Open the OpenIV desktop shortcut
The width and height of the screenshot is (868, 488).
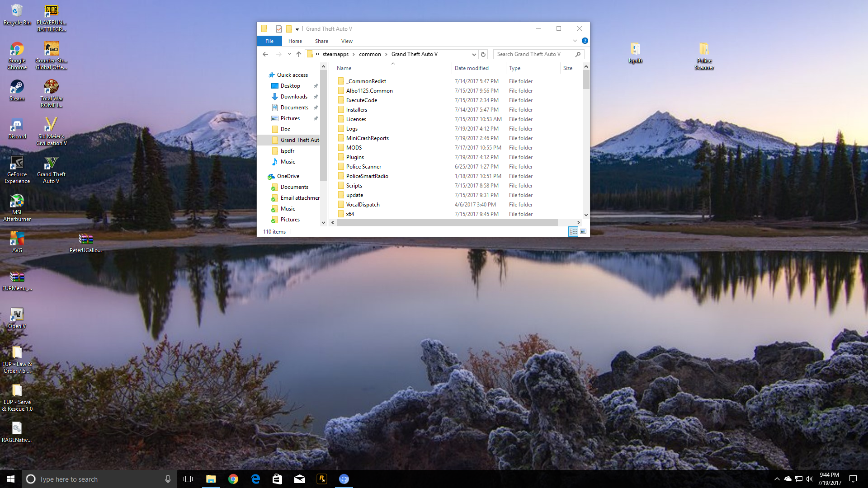click(17, 318)
